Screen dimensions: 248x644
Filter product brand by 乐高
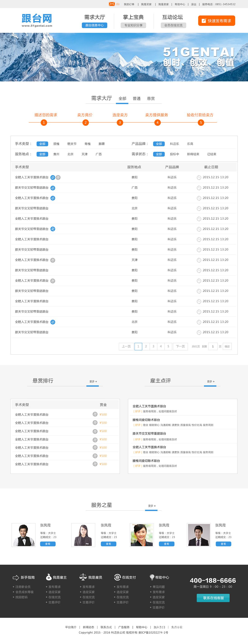tap(190, 144)
